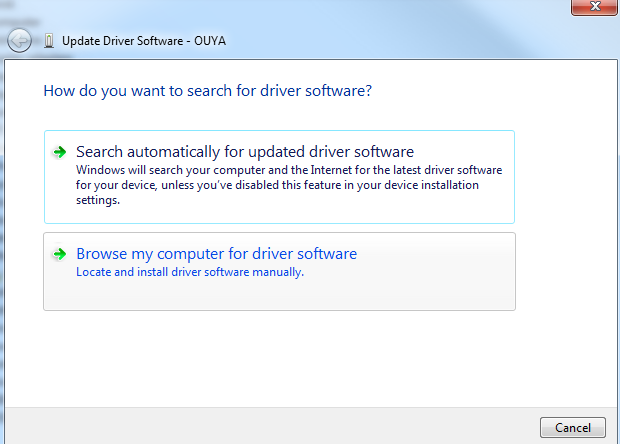620x444 pixels.
Task: Click the green arrow beside Browse my computer
Action: (x=60, y=254)
